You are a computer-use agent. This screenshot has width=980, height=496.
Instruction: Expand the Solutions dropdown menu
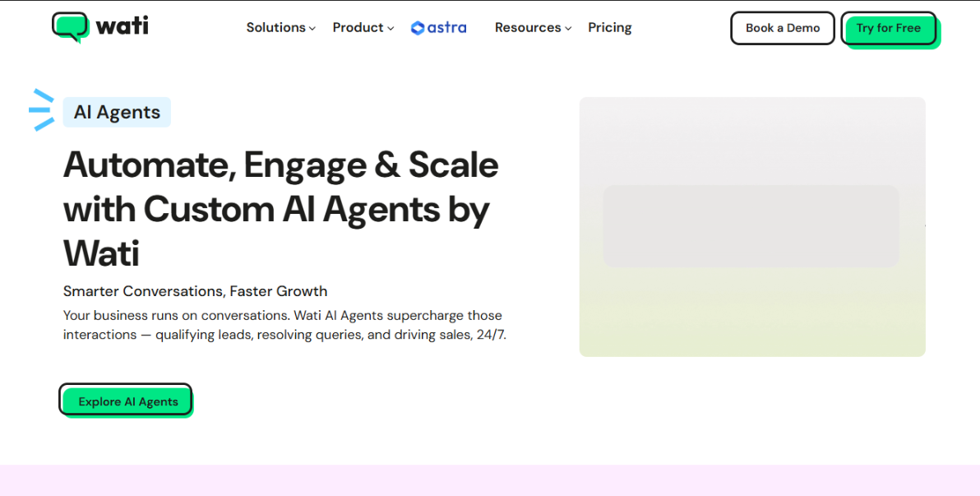[x=280, y=27]
